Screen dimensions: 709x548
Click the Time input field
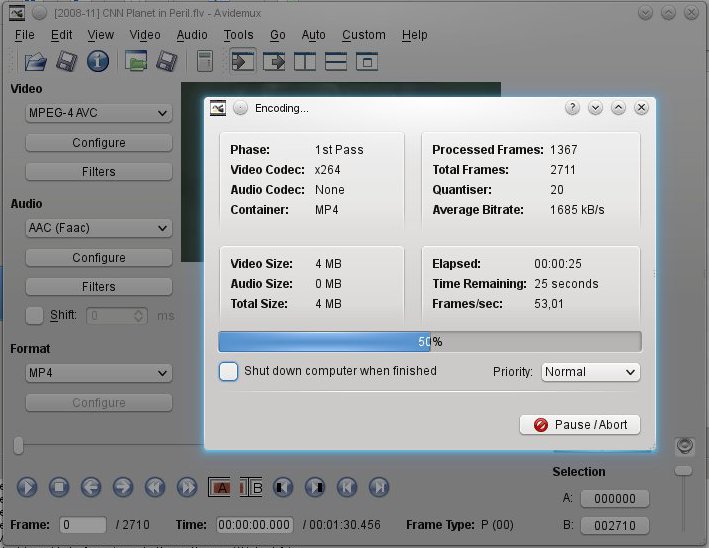(255, 525)
